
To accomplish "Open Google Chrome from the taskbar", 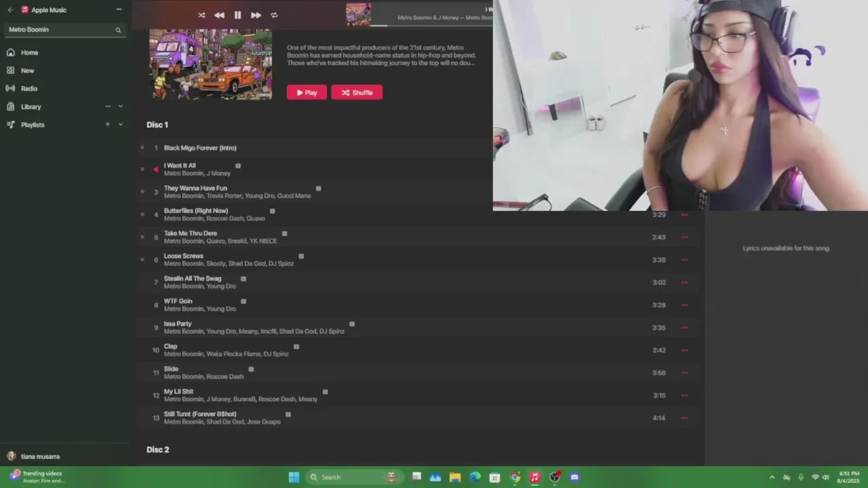I will tap(515, 477).
